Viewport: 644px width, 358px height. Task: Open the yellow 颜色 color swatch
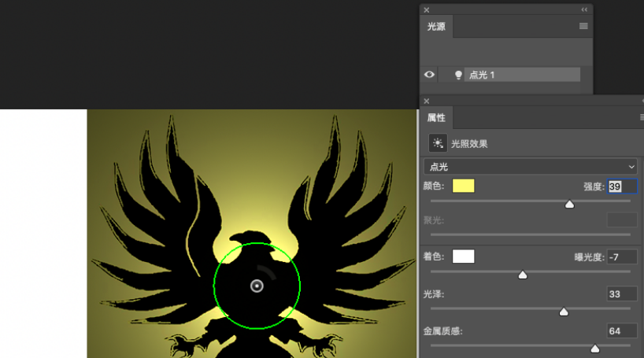463,186
